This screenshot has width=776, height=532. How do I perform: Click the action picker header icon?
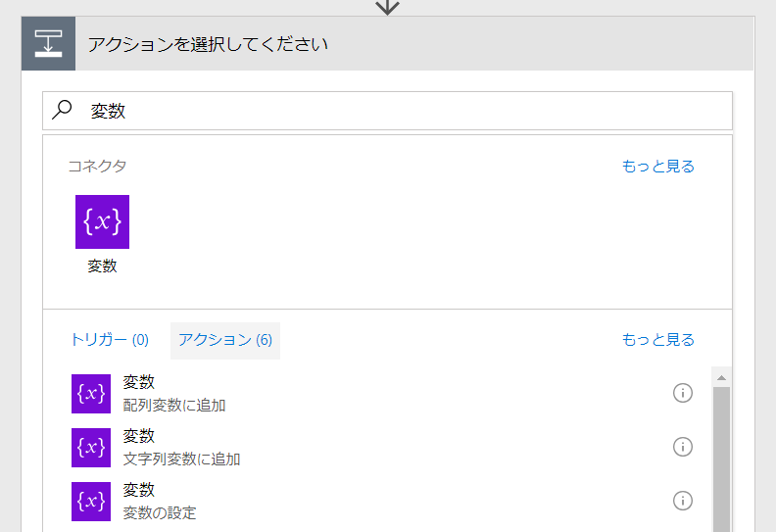[x=49, y=43]
